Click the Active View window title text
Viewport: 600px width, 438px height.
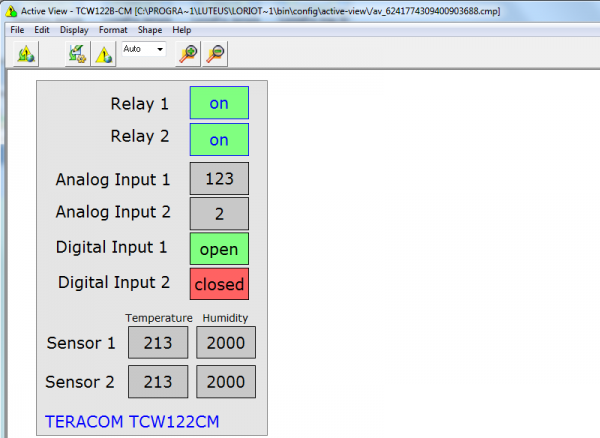(x=260, y=11)
